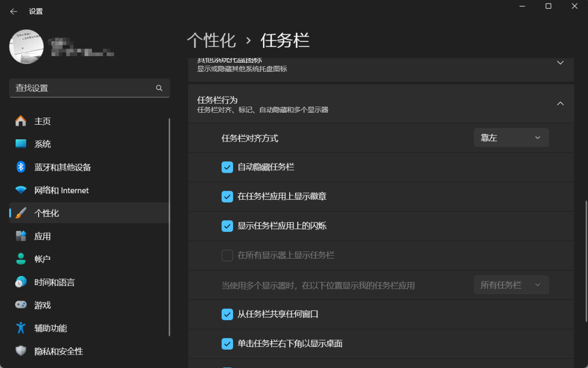
Task: Click the back arrow to leave 任务栏 settings
Action: click(13, 11)
